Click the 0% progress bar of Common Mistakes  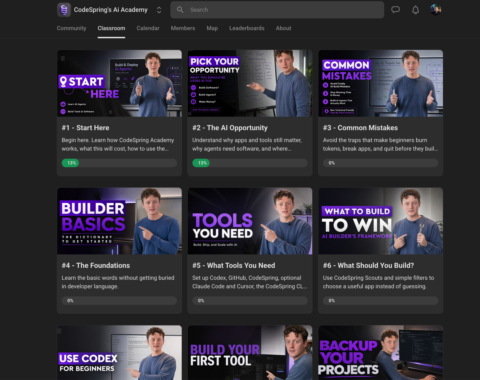pyautogui.click(x=381, y=163)
